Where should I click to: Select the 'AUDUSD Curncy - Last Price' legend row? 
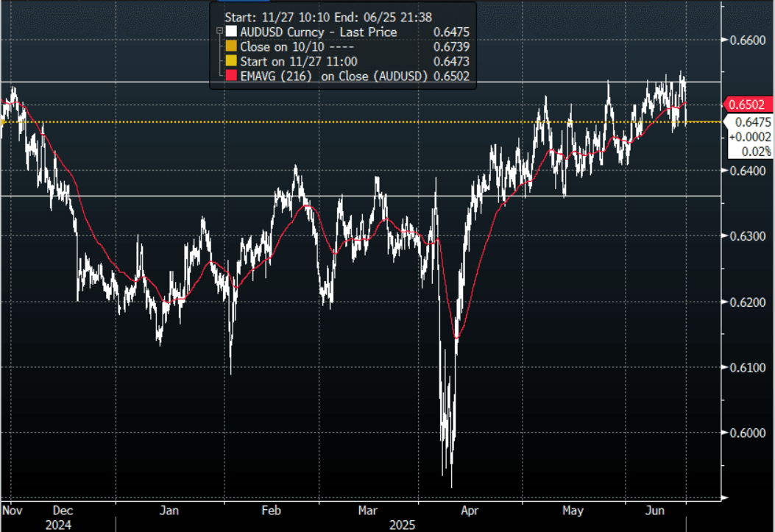(x=347, y=32)
